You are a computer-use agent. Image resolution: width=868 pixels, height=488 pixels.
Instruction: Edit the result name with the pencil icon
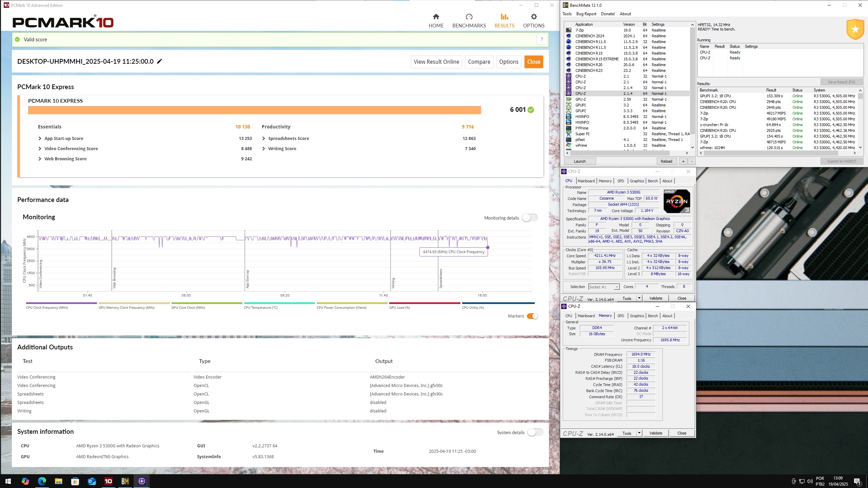[159, 61]
